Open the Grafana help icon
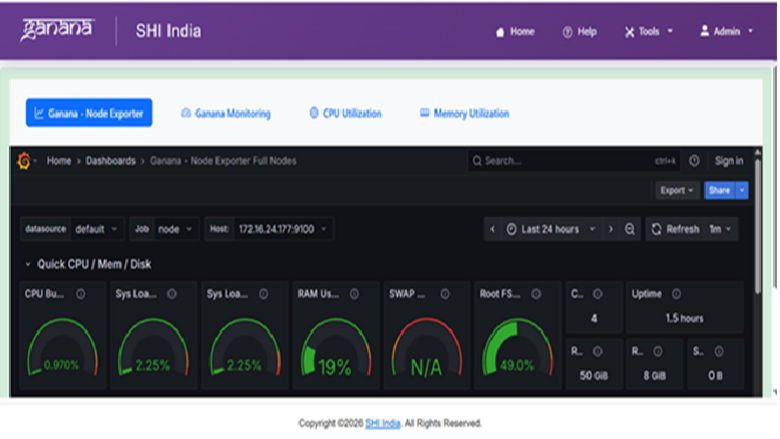The height and width of the screenshot is (439, 780). (x=694, y=161)
